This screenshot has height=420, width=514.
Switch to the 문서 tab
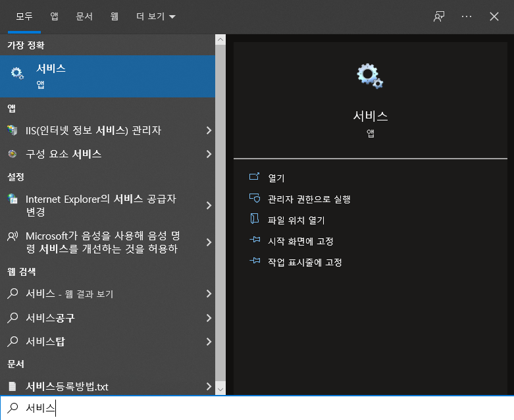pyautogui.click(x=84, y=16)
